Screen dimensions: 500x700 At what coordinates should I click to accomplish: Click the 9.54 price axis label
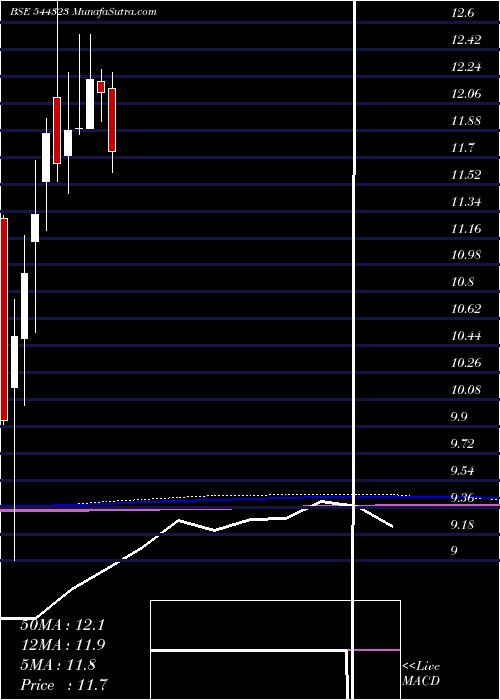pos(462,471)
